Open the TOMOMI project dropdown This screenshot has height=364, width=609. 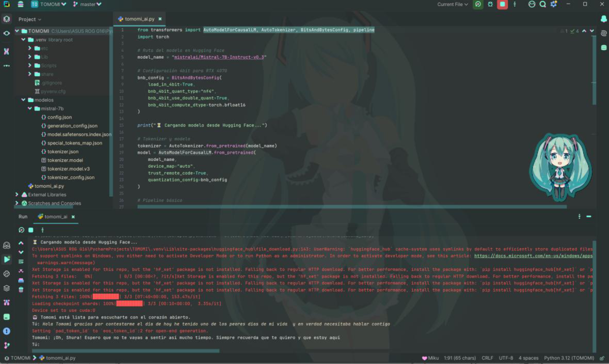pos(49,4)
